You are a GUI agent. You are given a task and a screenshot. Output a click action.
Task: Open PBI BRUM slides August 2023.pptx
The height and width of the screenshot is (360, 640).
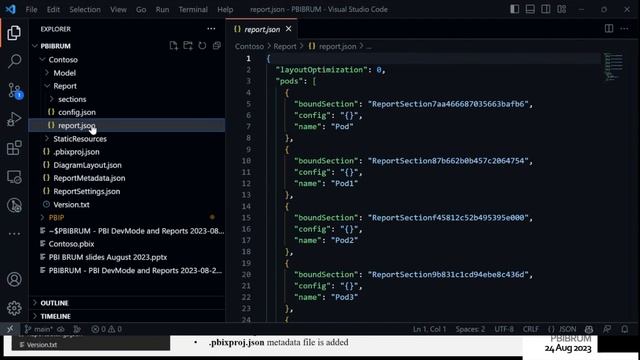108,257
